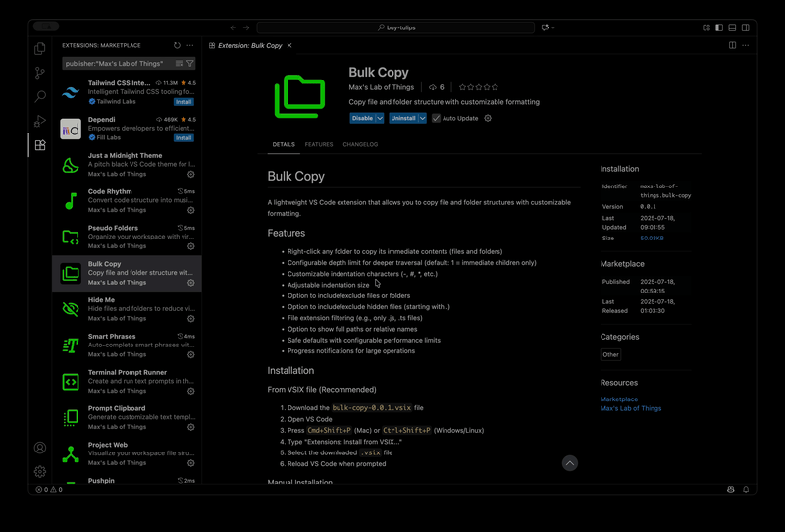Switch to the Features tab
This screenshot has width=785, height=532.
point(319,144)
